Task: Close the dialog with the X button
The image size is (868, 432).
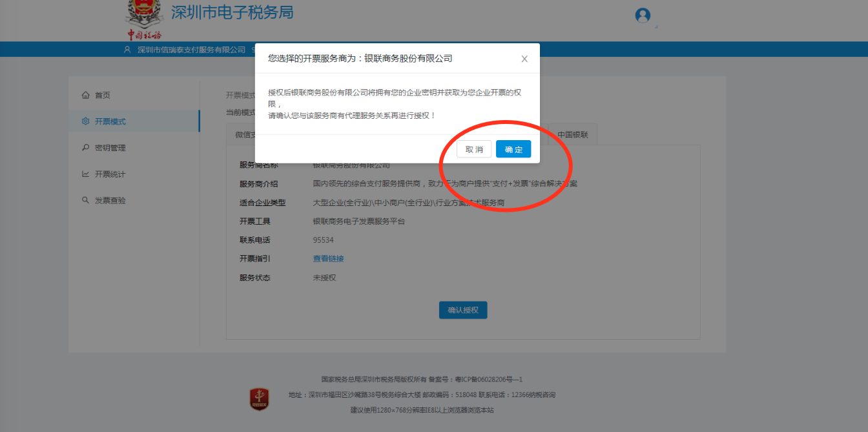Action: (524, 59)
